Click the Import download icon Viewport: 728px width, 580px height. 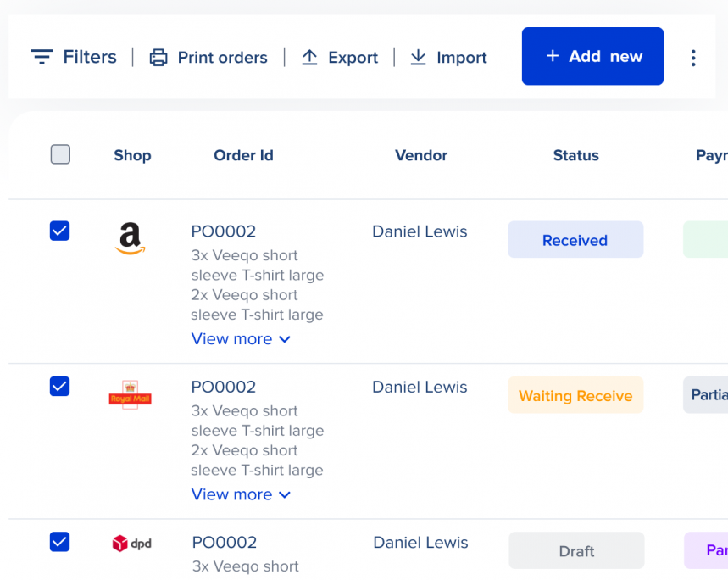click(x=417, y=57)
